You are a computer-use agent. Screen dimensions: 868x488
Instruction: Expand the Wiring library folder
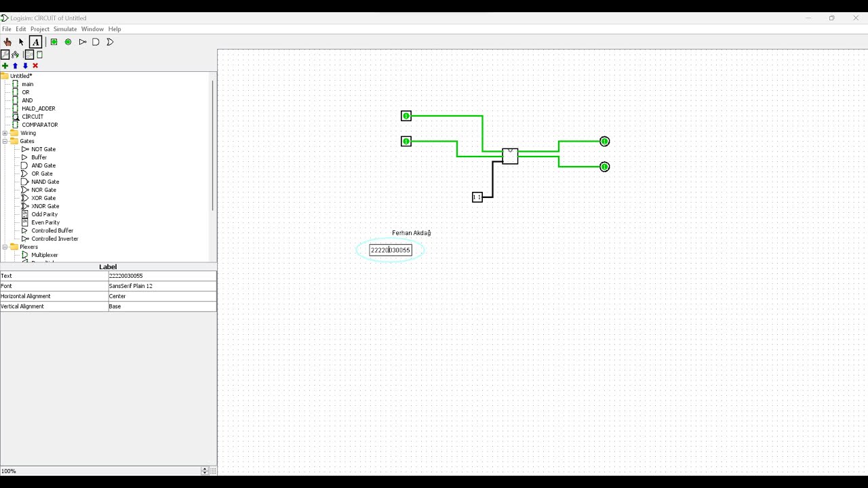5,133
